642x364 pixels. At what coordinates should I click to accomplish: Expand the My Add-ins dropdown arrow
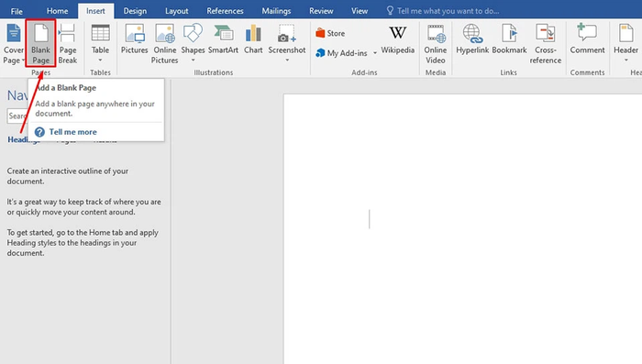374,53
